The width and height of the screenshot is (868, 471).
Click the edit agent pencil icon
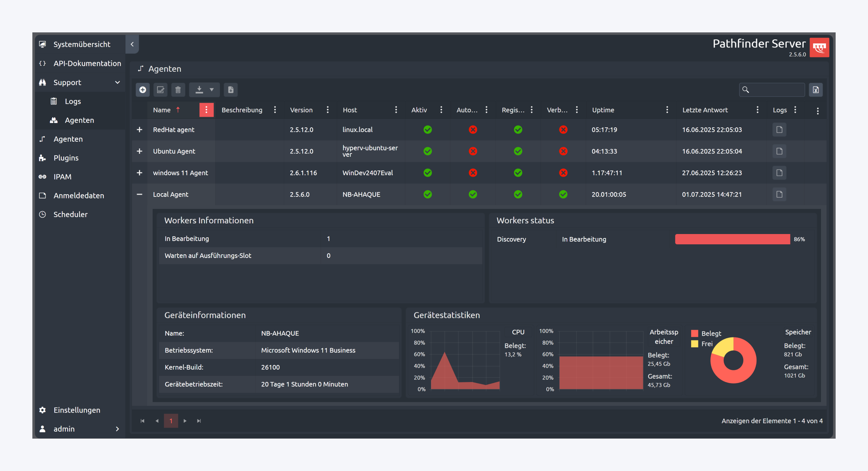click(160, 90)
